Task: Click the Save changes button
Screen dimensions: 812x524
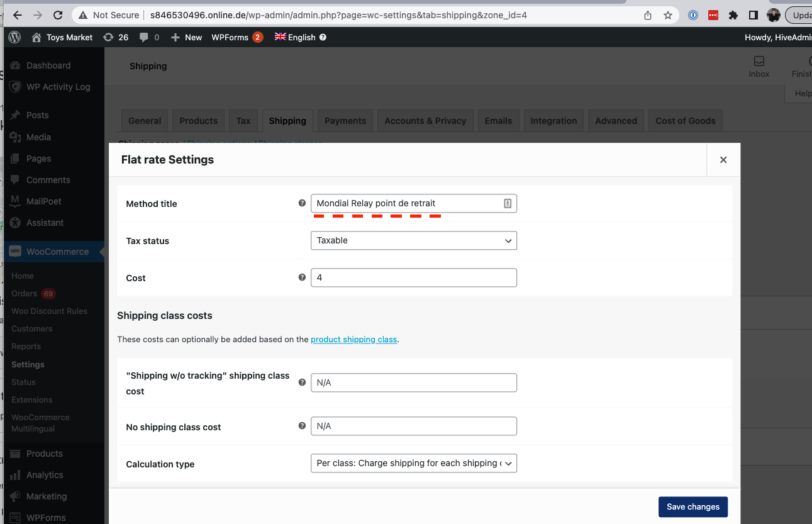Action: coord(692,506)
